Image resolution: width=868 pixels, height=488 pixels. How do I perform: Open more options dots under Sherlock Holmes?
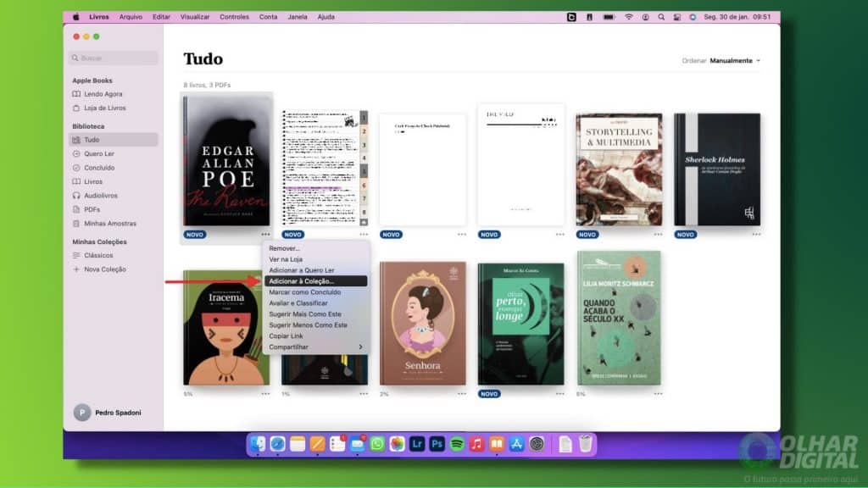click(x=756, y=235)
